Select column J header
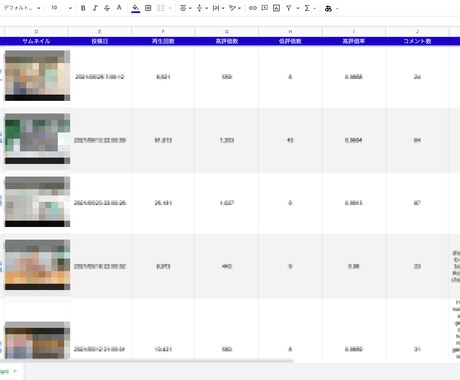 click(417, 32)
